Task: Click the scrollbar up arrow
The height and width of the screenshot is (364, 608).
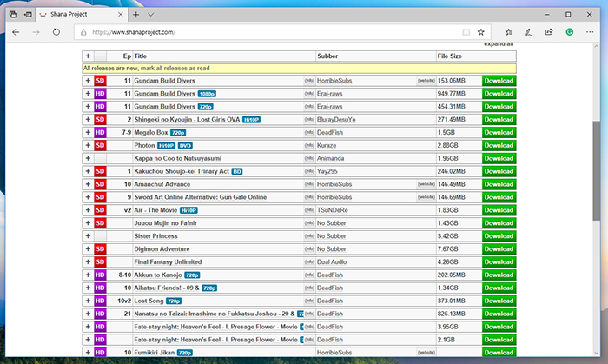Action: pyautogui.click(x=597, y=46)
